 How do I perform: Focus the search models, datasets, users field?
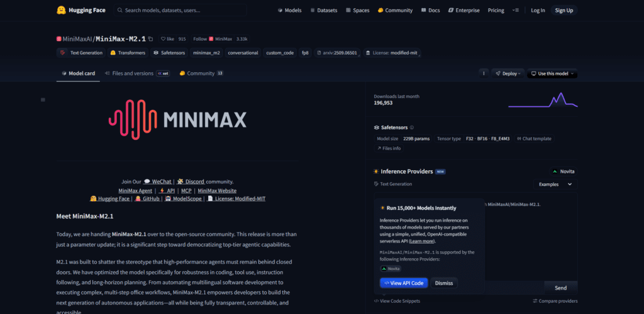click(x=180, y=10)
